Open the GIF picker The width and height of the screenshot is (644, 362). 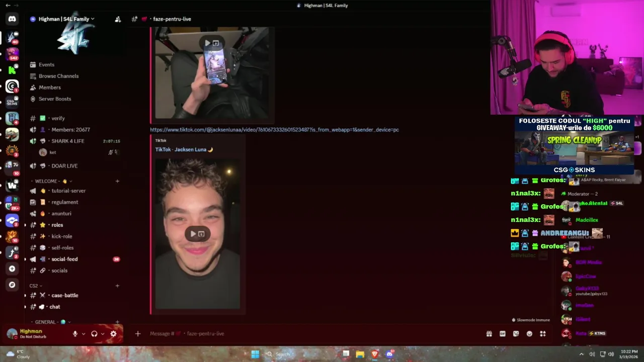(x=502, y=334)
